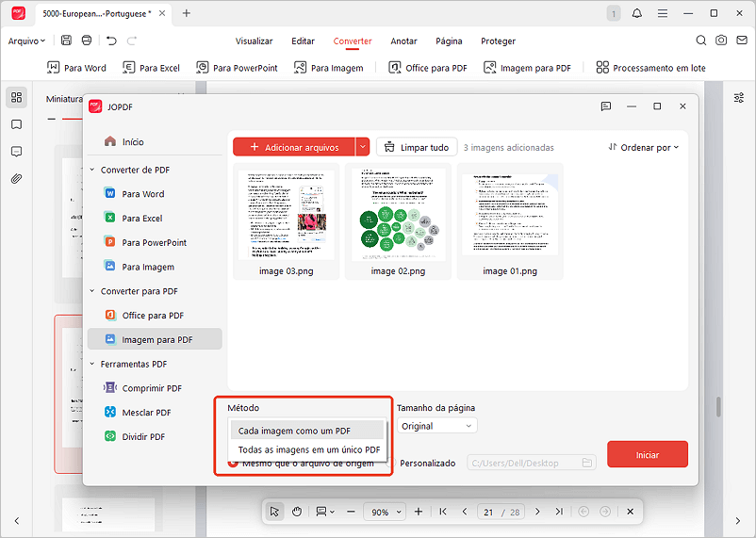Image resolution: width=756 pixels, height=538 pixels.
Task: Select image 02.png thumbnail
Action: tap(398, 221)
